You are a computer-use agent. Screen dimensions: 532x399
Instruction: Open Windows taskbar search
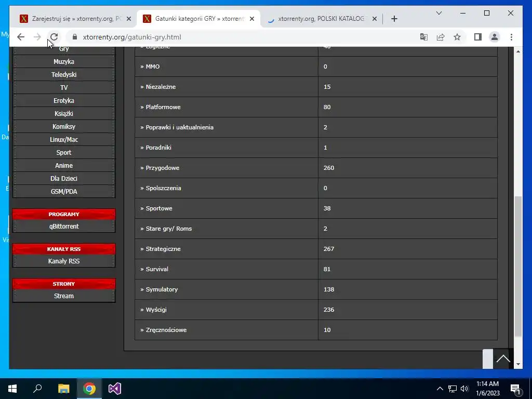[37, 389]
